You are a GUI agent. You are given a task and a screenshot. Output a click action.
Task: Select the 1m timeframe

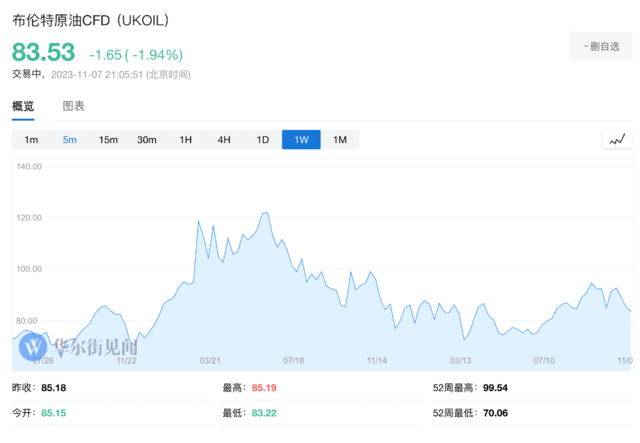(x=31, y=140)
